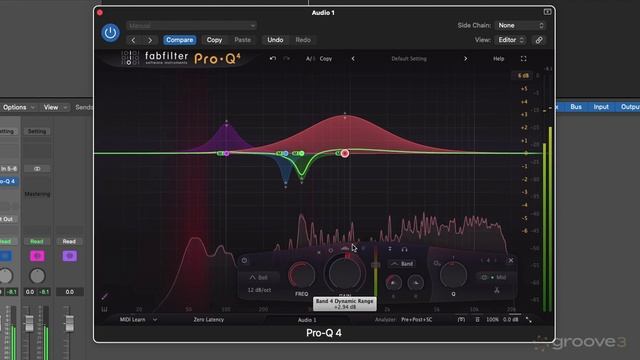Viewport: 640px width, 360px height.
Task: Click the Input tab in mixer filter bar
Action: (x=601, y=107)
